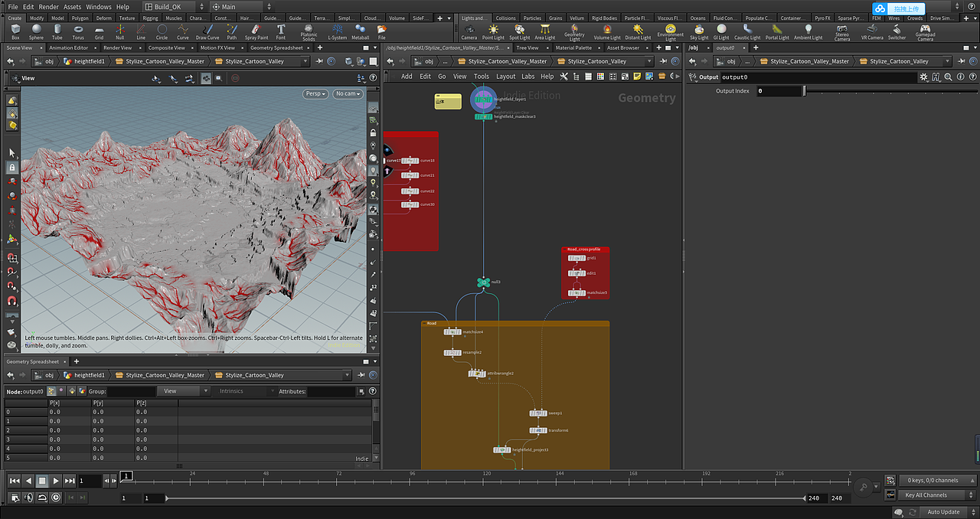This screenshot has height=519, width=980.
Task: Select the Line shelf tool
Action: pyautogui.click(x=141, y=31)
